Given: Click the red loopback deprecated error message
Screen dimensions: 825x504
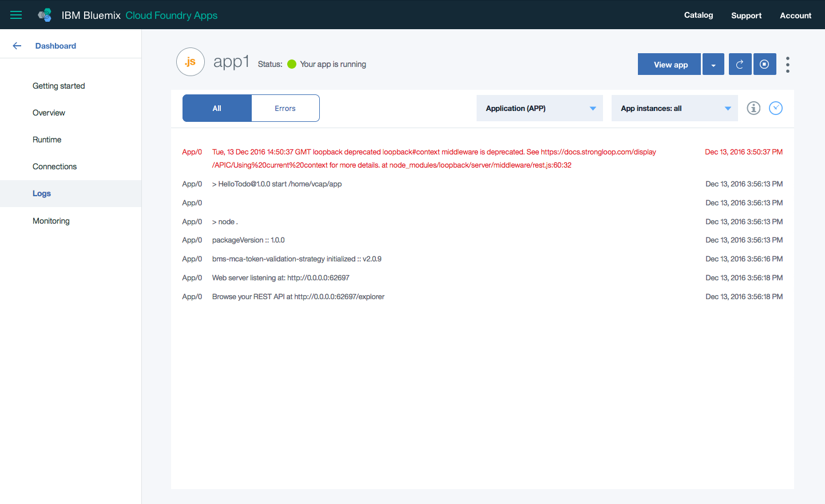Looking at the screenshot, I should click(434, 158).
